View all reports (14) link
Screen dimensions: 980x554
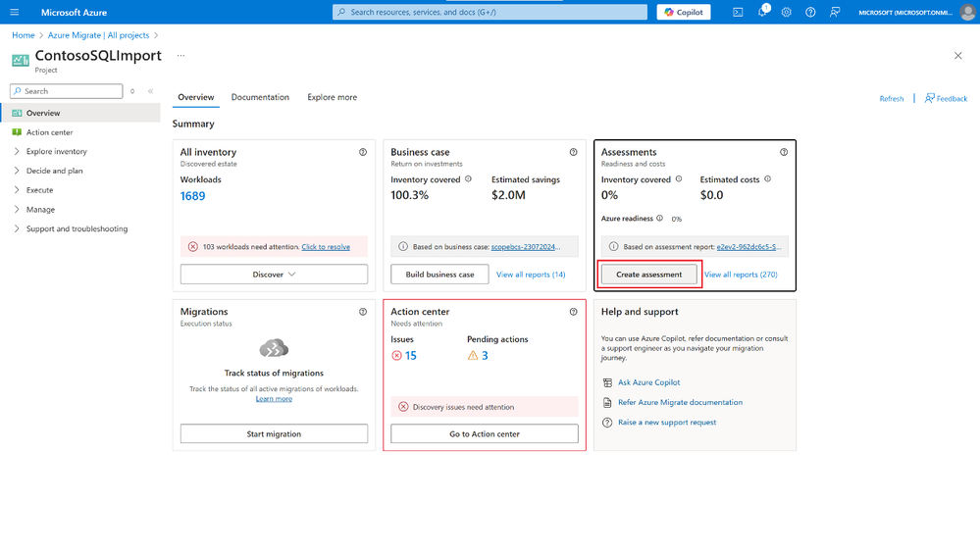pyautogui.click(x=531, y=275)
